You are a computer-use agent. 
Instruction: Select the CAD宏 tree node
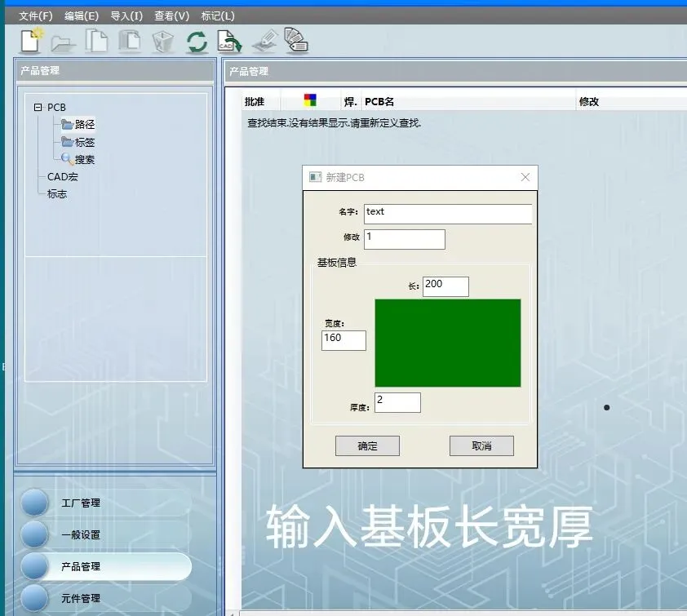click(x=62, y=176)
